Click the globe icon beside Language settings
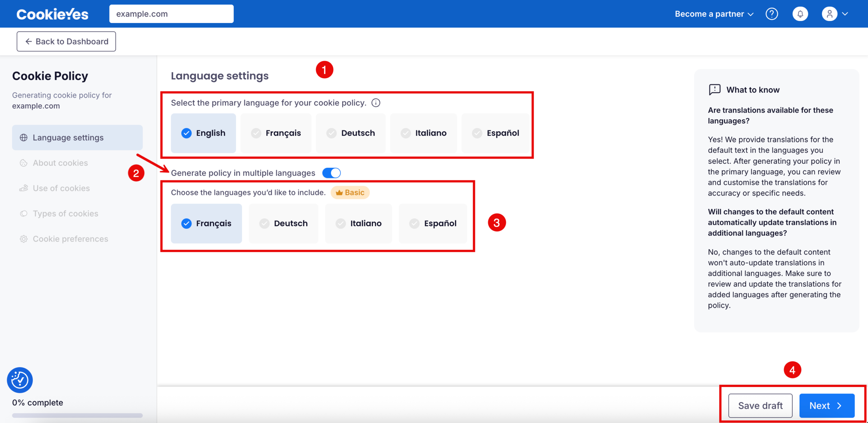868x423 pixels. [x=23, y=138]
